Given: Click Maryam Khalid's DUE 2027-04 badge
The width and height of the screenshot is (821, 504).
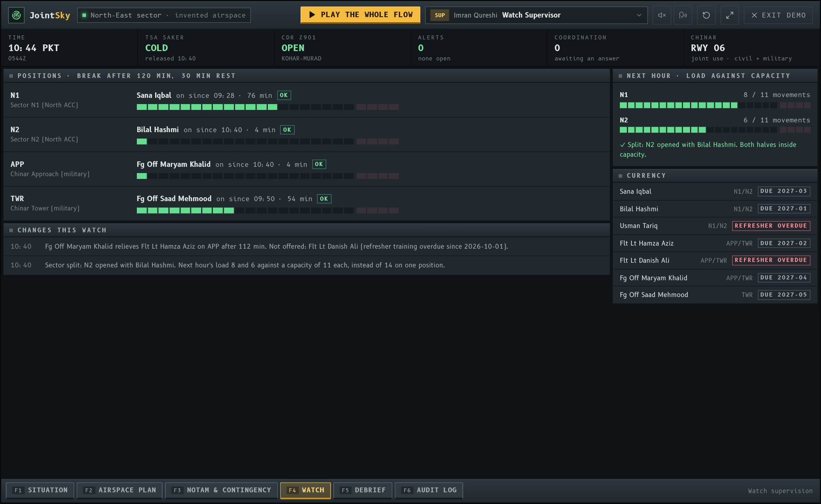Looking at the screenshot, I should [784, 278].
